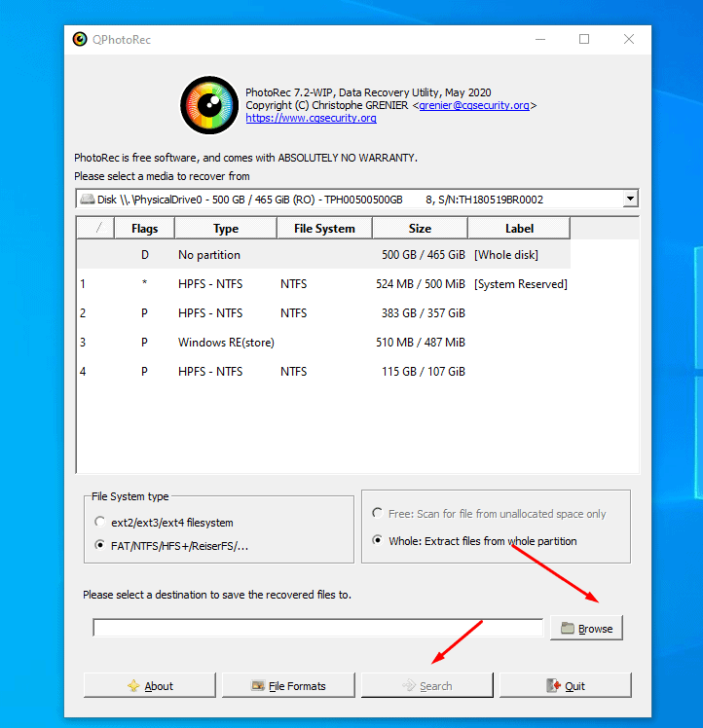Select the Whole disk No partition row

point(323,255)
